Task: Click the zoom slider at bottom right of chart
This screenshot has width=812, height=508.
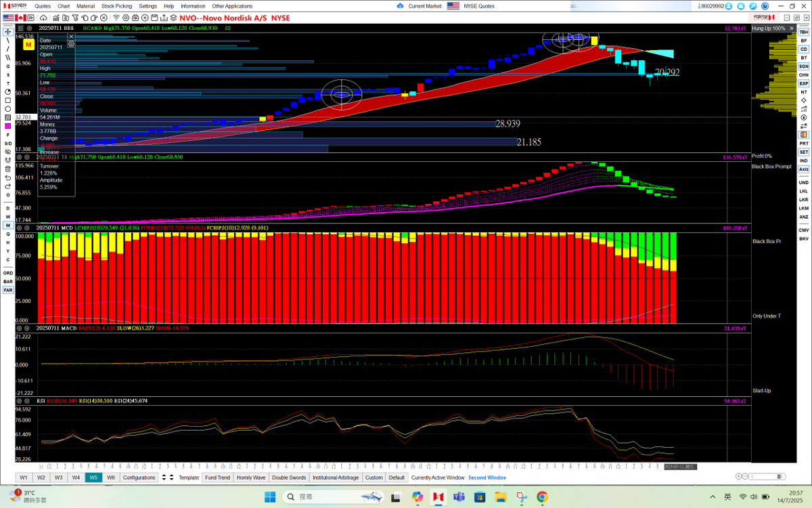Action: pyautogui.click(x=767, y=476)
